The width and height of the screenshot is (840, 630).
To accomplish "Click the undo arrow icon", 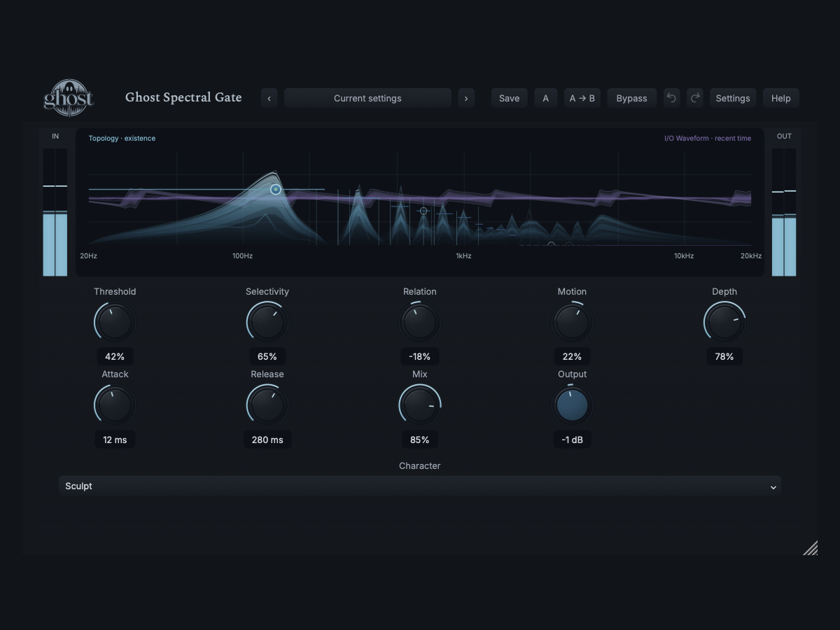I will (671, 98).
